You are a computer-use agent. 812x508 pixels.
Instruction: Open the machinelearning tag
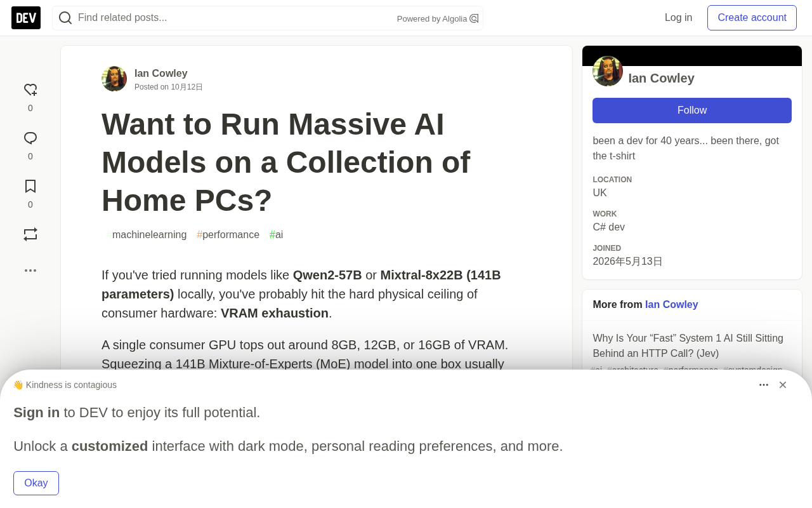point(147,235)
